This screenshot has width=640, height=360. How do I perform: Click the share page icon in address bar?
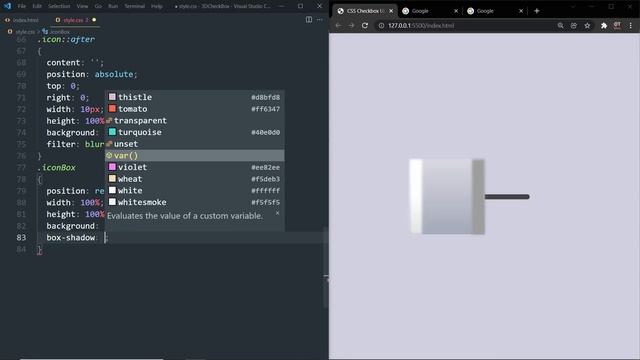(x=573, y=25)
